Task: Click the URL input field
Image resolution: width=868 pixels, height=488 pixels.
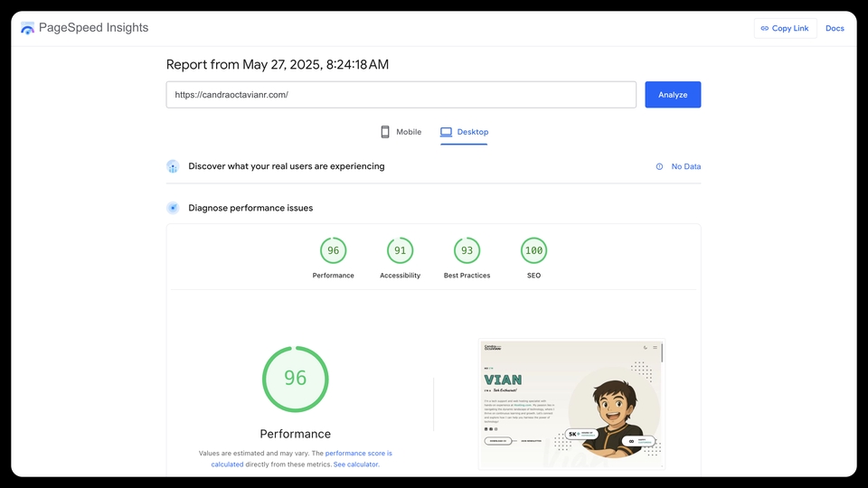Action: pyautogui.click(x=401, y=95)
